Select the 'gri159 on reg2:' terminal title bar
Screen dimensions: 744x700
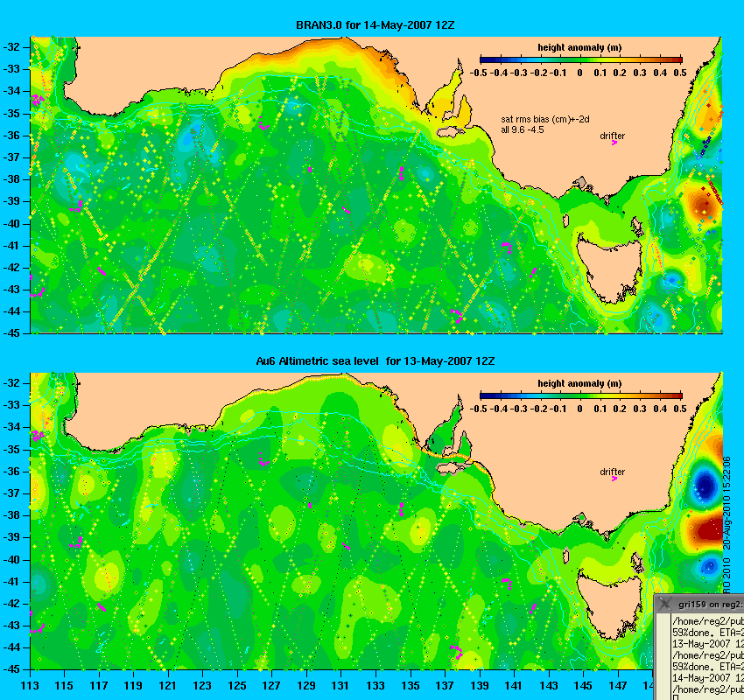coord(699,604)
